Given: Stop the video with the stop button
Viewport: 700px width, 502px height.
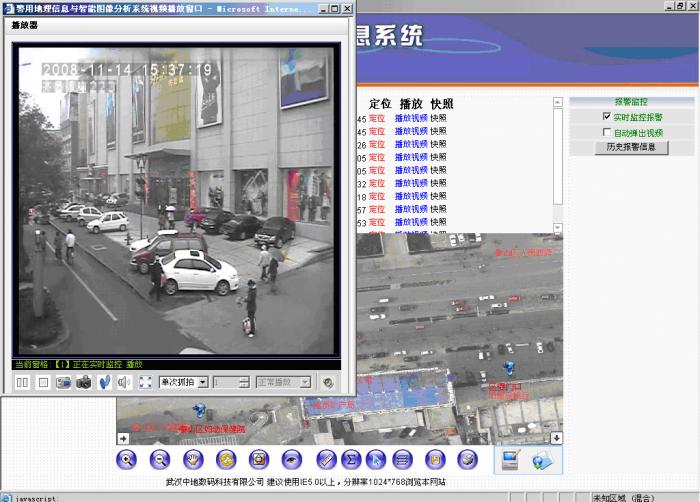Looking at the screenshot, I should (x=41, y=382).
